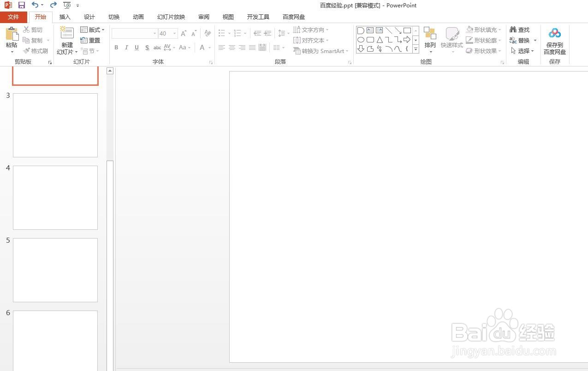Image resolution: width=588 pixels, height=371 pixels.
Task: Switch to the Design (设计) tab
Action: click(x=89, y=17)
